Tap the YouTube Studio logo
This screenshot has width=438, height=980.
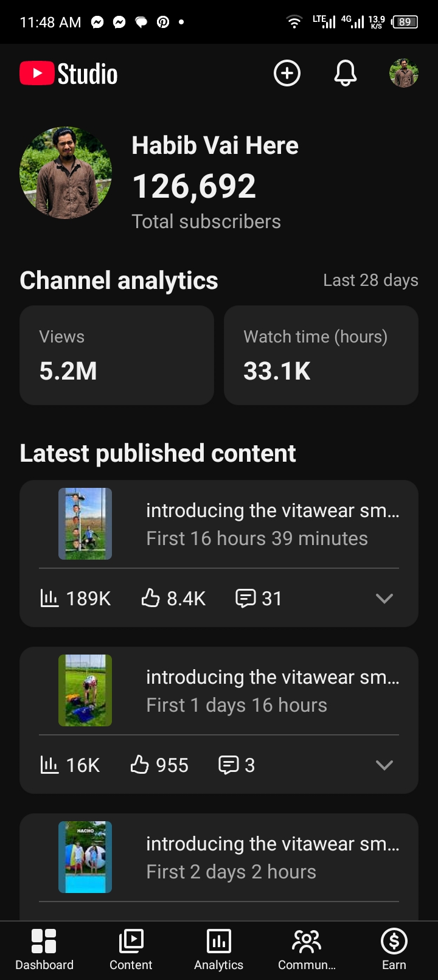[69, 74]
